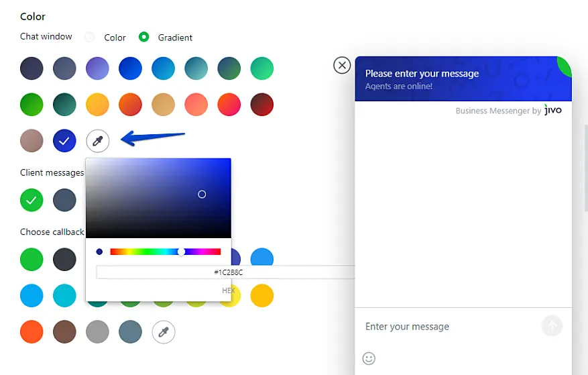588x375 pixels.
Task: Select the orange-red callback color swatch
Action: tap(32, 331)
